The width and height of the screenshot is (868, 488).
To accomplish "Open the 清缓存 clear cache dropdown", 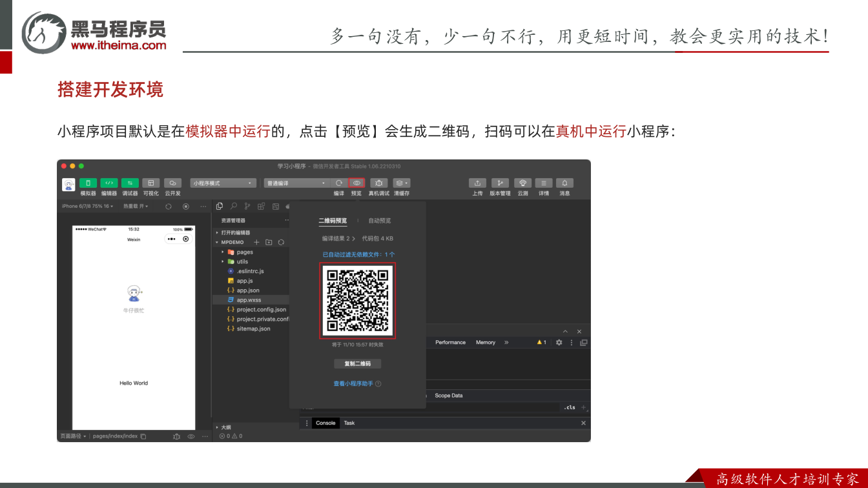I will pyautogui.click(x=402, y=183).
